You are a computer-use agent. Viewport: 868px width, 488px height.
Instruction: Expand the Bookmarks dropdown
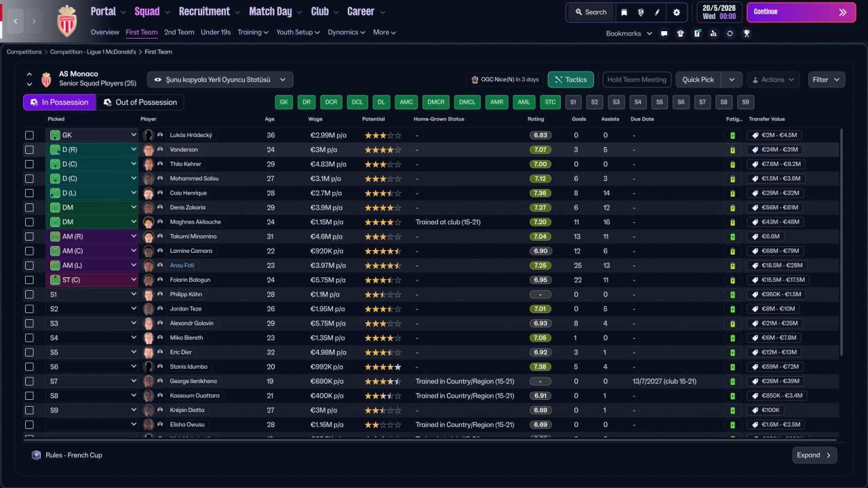pos(629,33)
